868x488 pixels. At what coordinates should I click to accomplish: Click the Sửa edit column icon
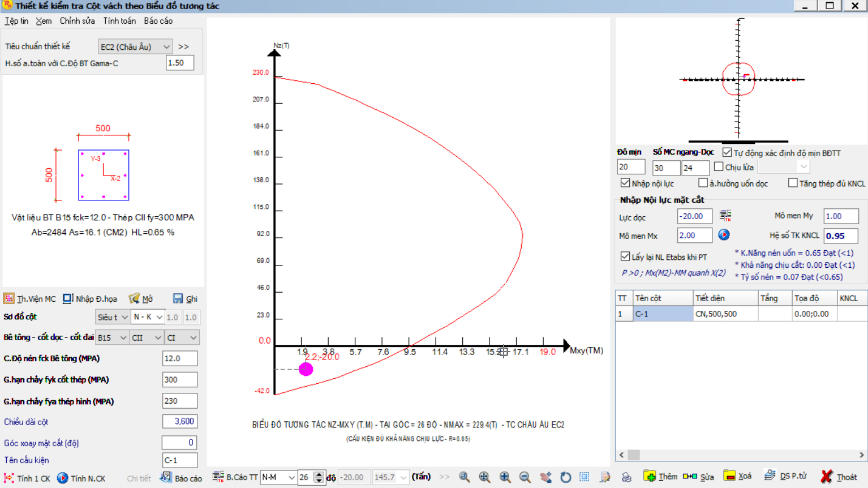690,477
